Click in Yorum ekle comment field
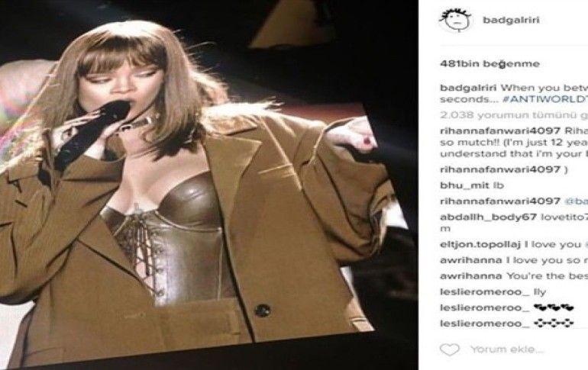The width and height of the screenshot is (588, 370). click(x=507, y=349)
